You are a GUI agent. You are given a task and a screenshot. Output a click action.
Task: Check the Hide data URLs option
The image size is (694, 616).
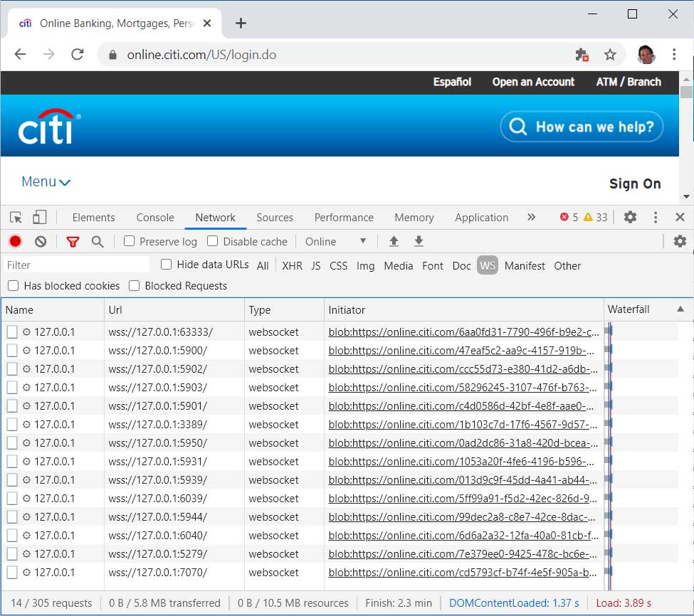(x=166, y=265)
